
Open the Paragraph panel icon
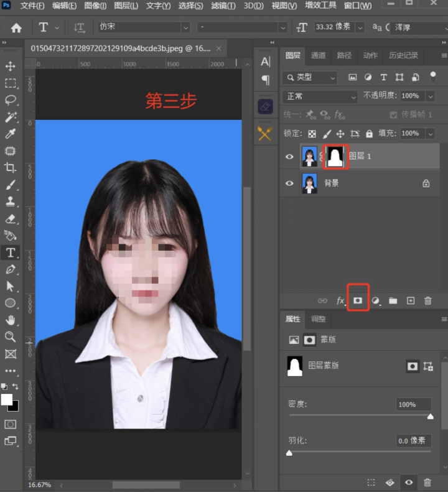point(265,80)
